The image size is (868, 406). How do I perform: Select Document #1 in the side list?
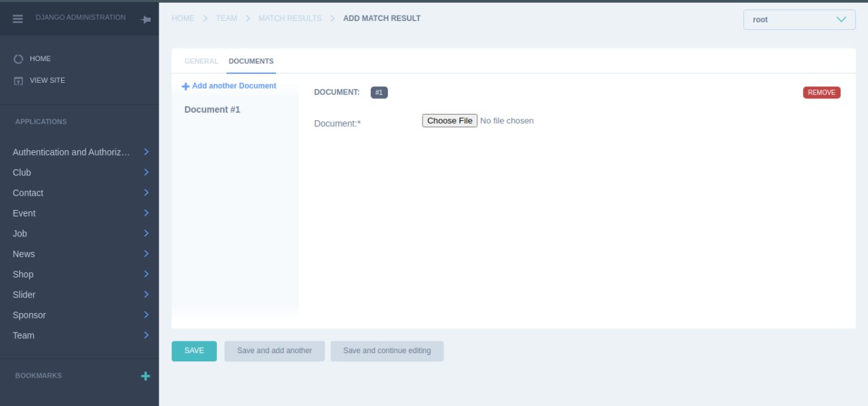[212, 109]
